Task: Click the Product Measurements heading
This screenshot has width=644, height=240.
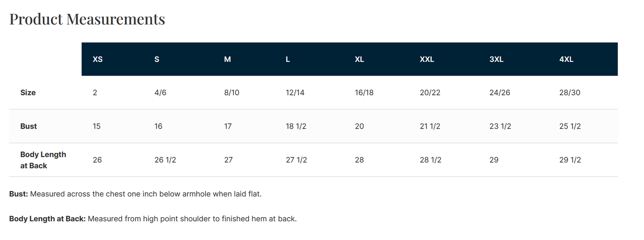Action: 87,19
